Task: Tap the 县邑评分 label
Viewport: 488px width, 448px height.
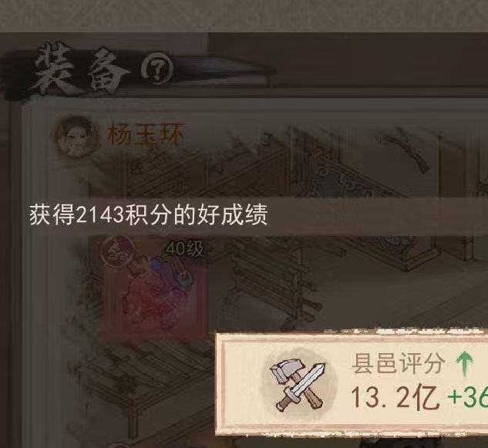Action: 398,363
